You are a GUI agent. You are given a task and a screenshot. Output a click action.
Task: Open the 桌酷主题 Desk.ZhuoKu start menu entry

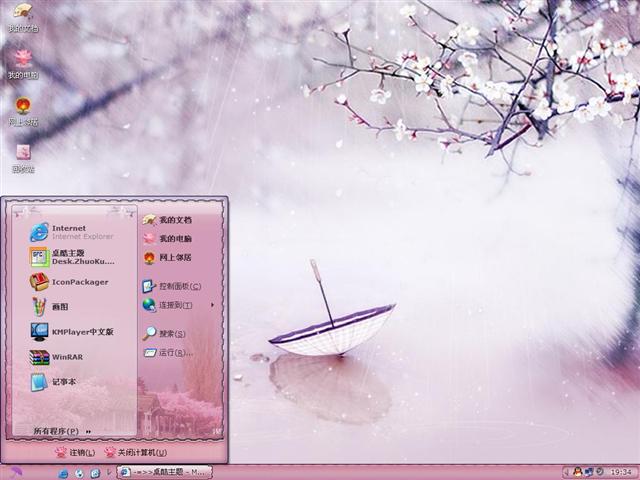(x=72, y=257)
